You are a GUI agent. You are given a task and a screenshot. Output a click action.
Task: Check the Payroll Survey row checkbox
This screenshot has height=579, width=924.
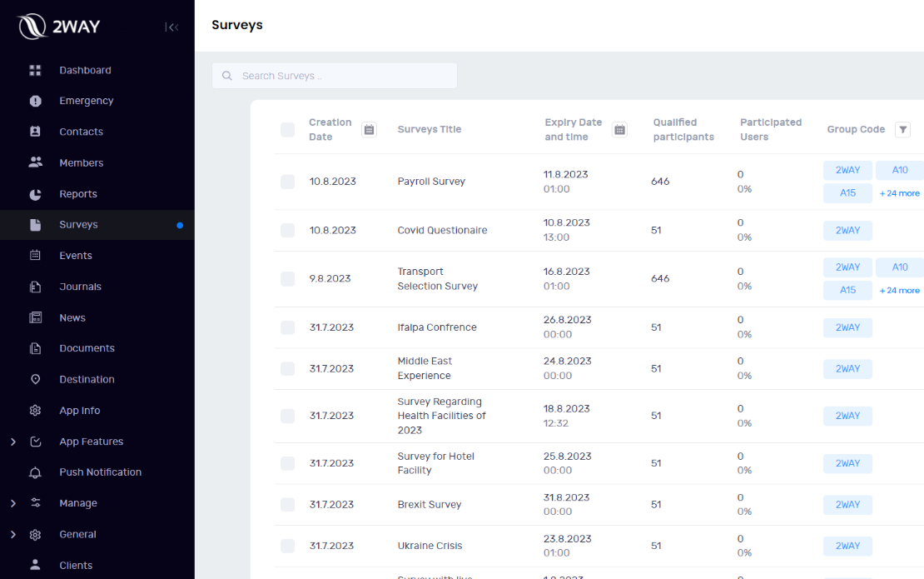[x=287, y=182]
